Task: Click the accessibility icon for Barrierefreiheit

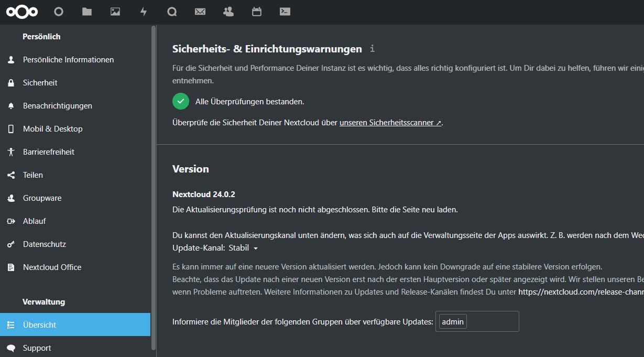Action: [x=11, y=152]
